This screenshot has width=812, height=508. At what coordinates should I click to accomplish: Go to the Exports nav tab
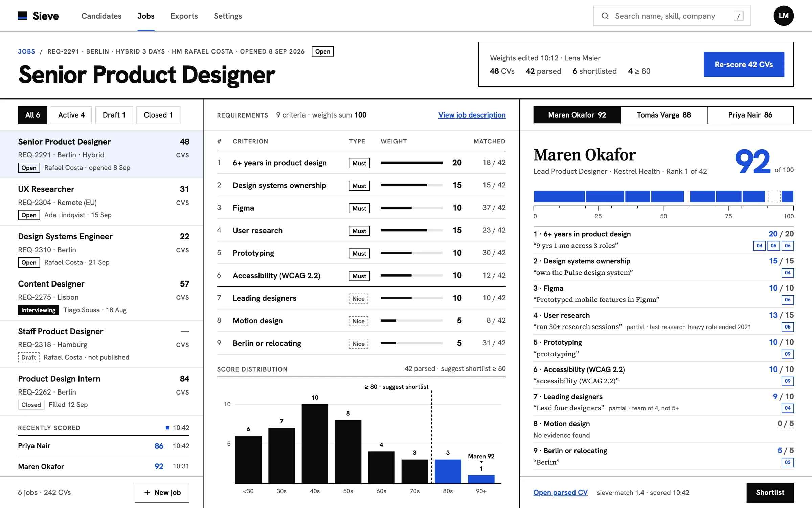[x=184, y=16]
